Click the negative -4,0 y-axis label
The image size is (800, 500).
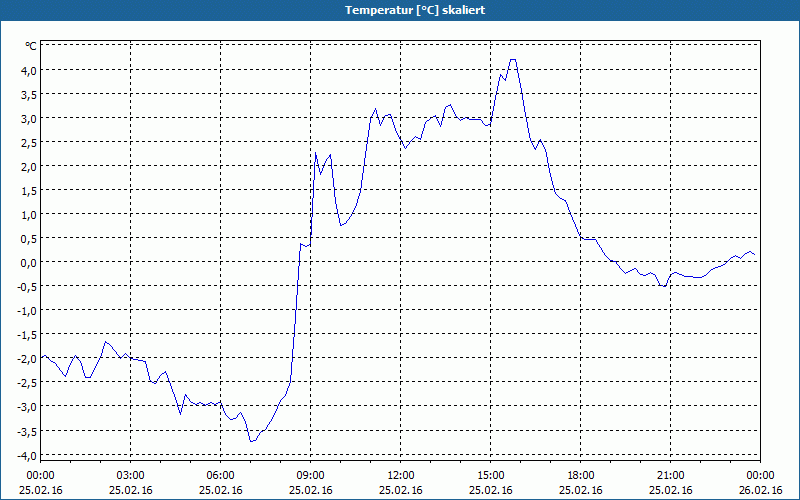pyautogui.click(x=27, y=455)
